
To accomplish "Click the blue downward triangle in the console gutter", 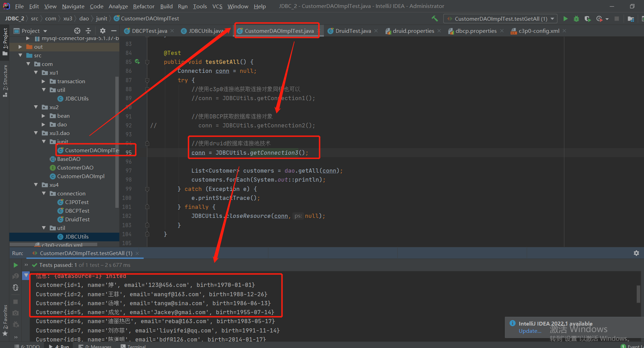I will coord(26,275).
